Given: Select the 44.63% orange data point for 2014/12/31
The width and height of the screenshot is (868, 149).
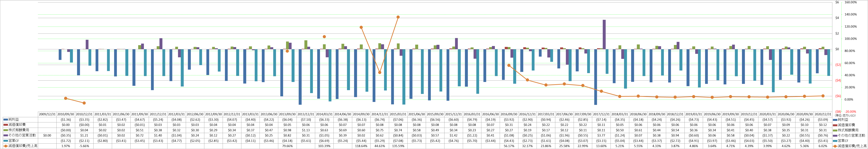Looking at the screenshot, I should click(380, 72).
